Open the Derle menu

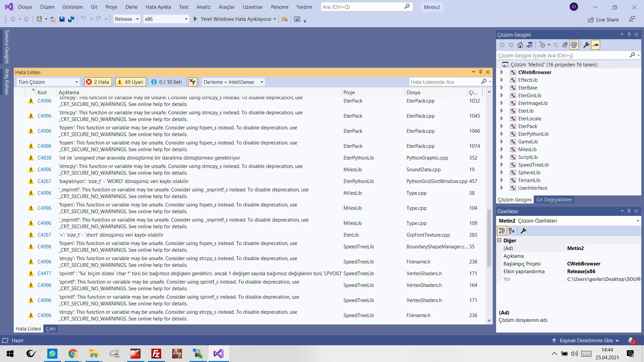[x=131, y=7]
